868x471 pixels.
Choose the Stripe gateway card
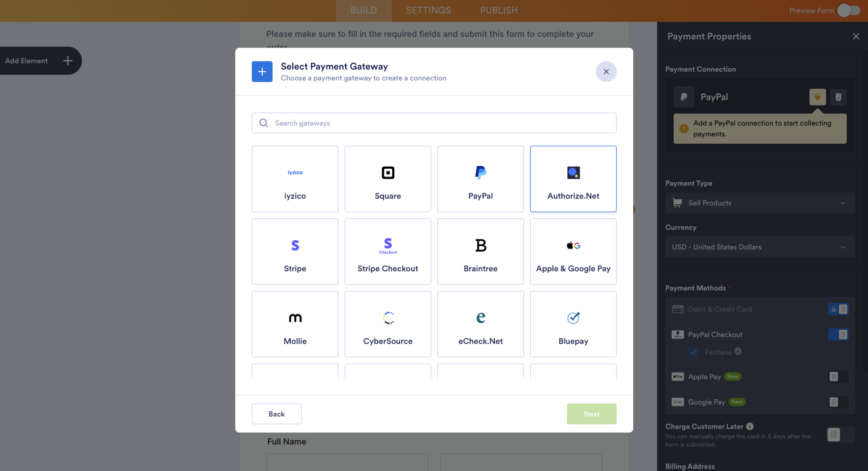295,251
